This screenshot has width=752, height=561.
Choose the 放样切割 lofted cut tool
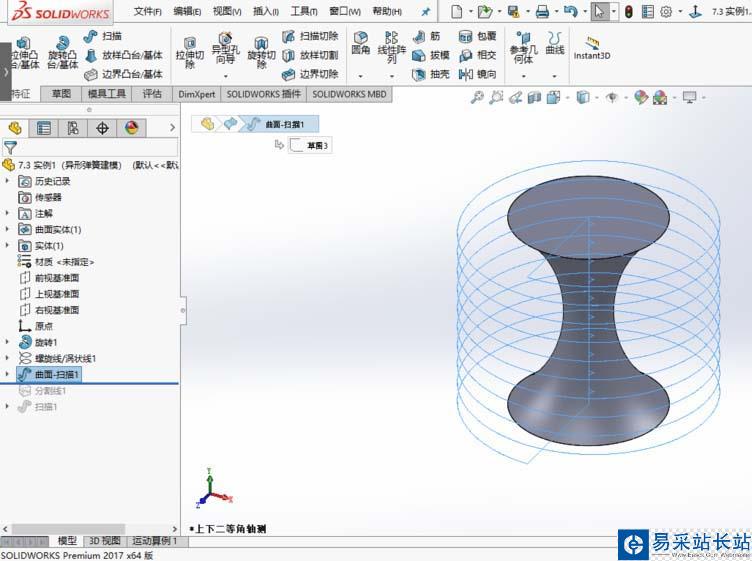coord(310,55)
